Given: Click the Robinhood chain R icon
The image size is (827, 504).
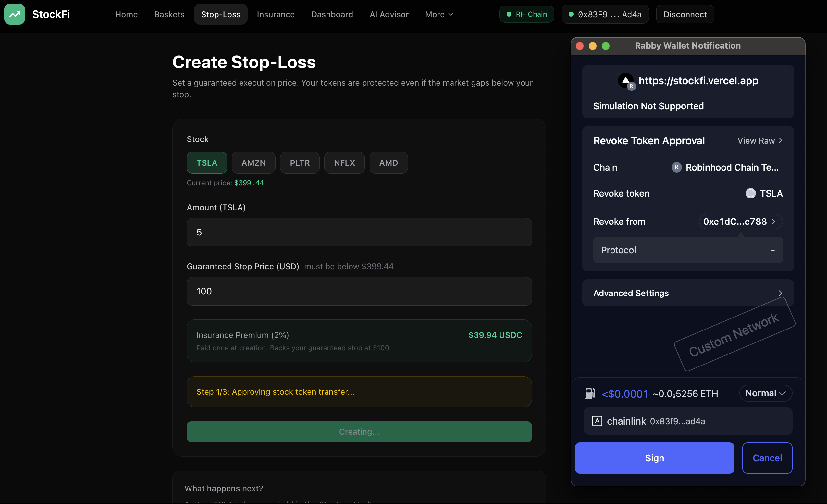Looking at the screenshot, I should click(x=676, y=167).
